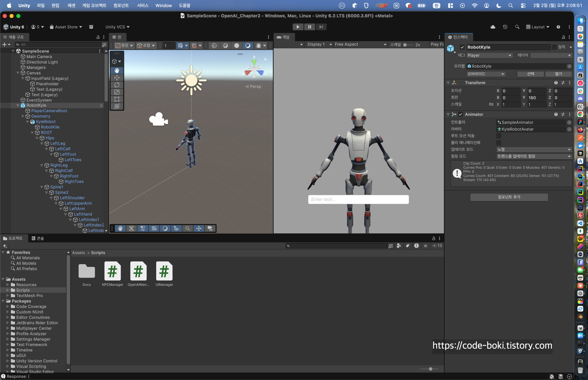Click the Pause button
588x380 pixels.
coord(309,27)
